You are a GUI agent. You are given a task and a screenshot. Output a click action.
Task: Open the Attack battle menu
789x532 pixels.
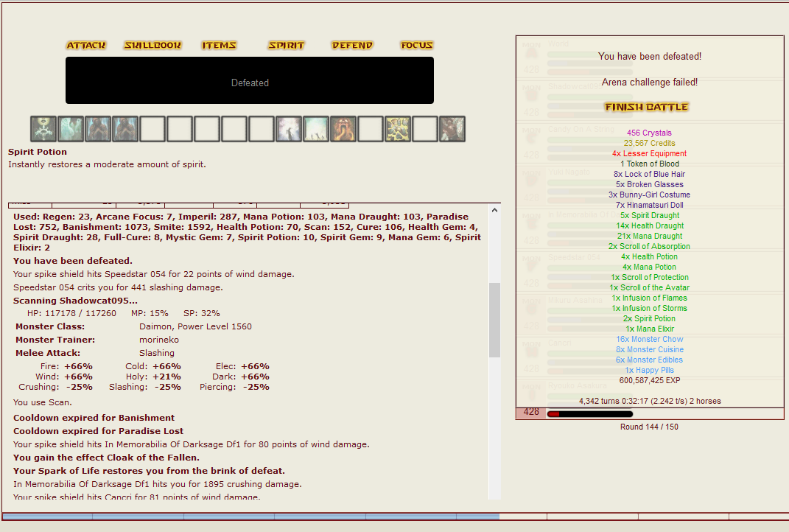[x=86, y=45]
